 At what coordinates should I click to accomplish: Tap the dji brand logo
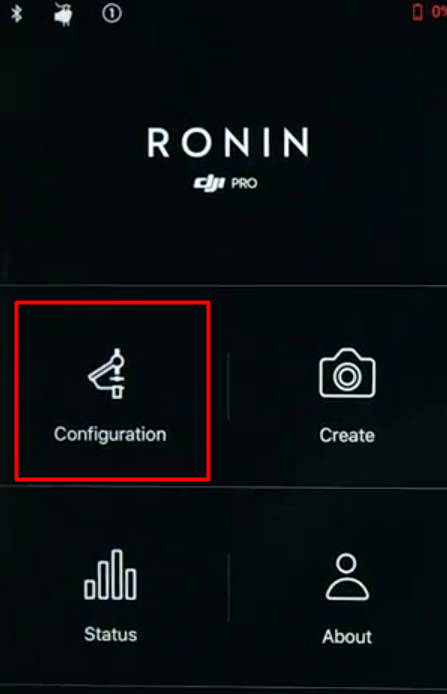coord(209,183)
